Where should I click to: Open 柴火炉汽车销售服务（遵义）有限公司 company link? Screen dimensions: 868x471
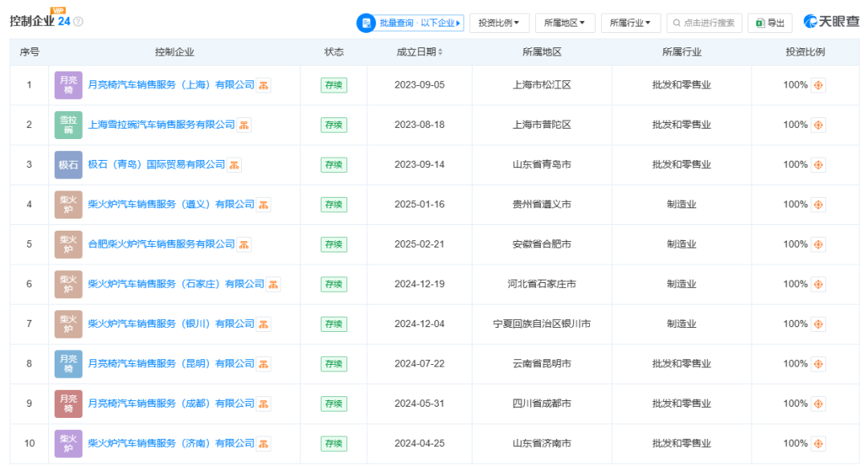point(170,204)
